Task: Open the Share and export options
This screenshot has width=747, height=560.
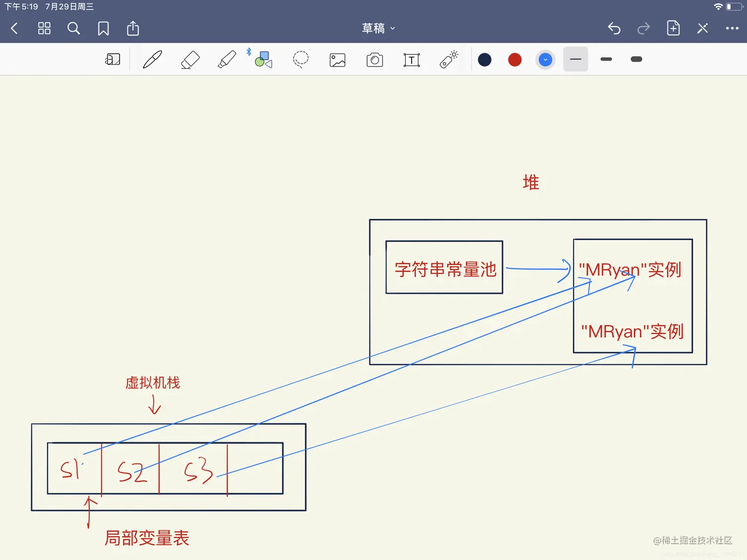Action: pyautogui.click(x=132, y=28)
